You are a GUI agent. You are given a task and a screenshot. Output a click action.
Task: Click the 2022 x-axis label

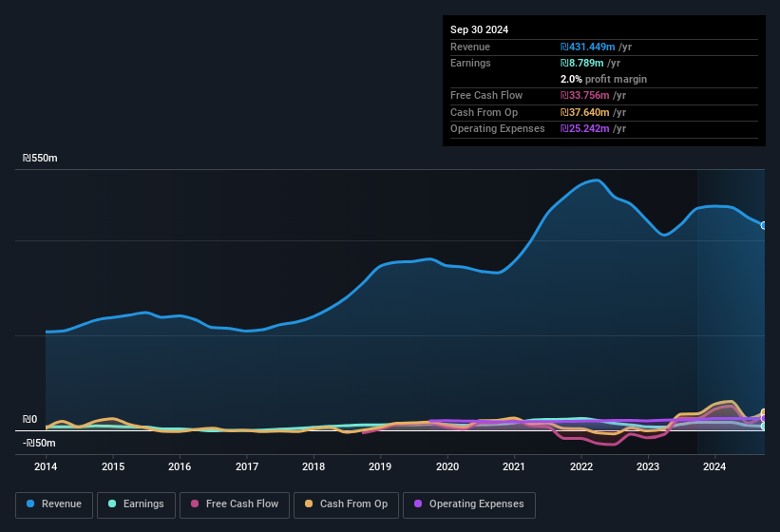tap(581, 466)
